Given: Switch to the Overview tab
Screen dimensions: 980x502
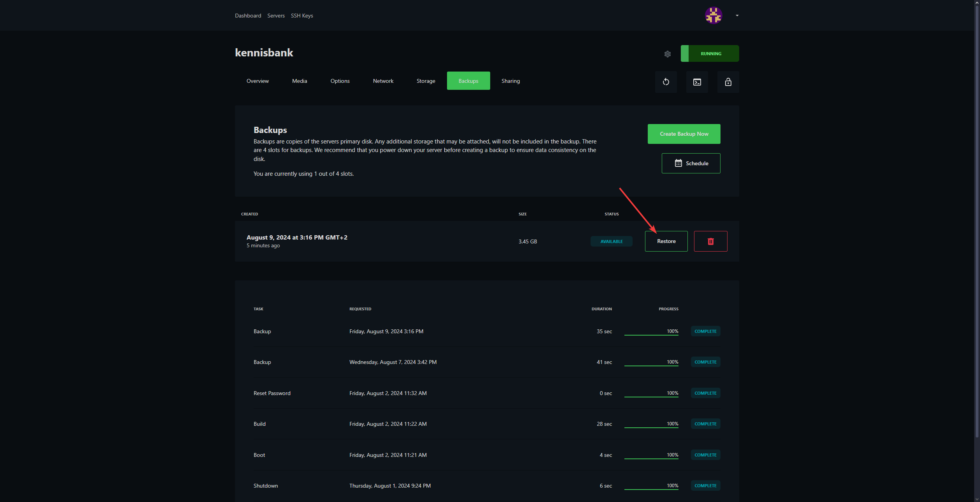Looking at the screenshot, I should [258, 81].
